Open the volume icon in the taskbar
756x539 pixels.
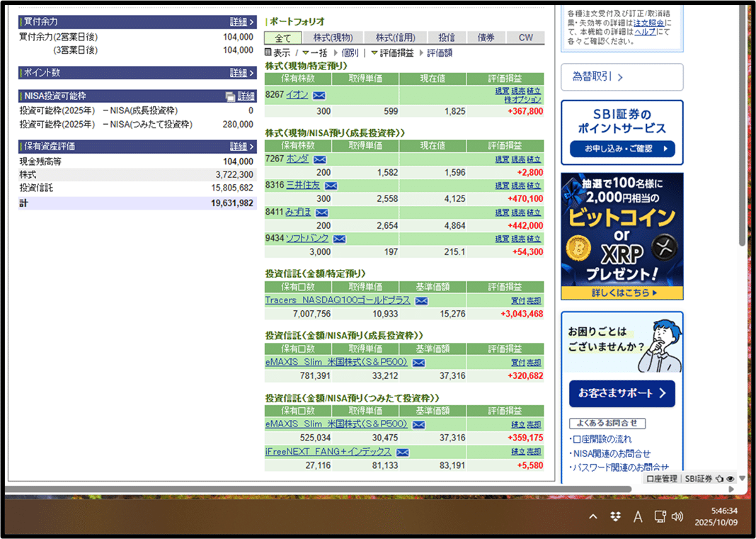(677, 516)
